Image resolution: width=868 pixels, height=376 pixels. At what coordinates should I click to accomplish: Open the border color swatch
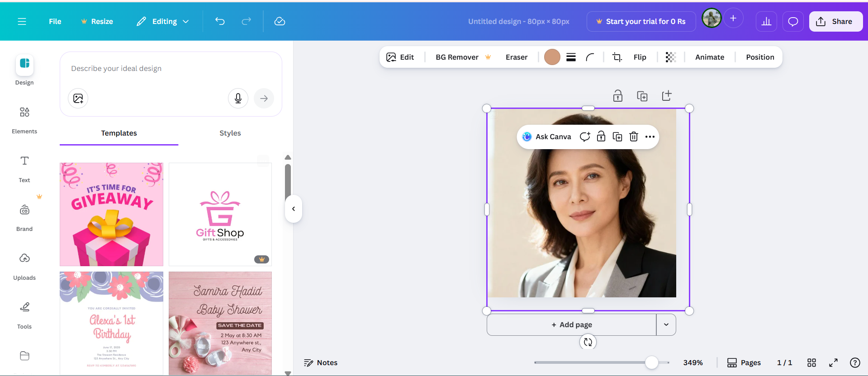[x=552, y=57]
